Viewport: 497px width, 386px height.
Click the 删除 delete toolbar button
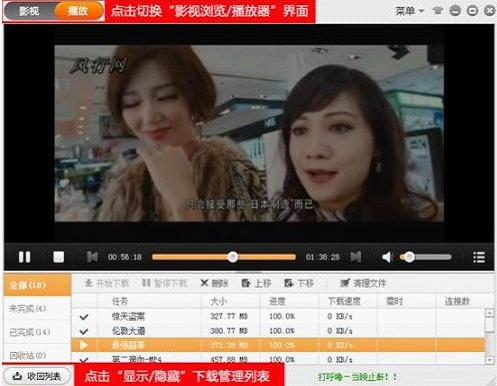pos(215,283)
